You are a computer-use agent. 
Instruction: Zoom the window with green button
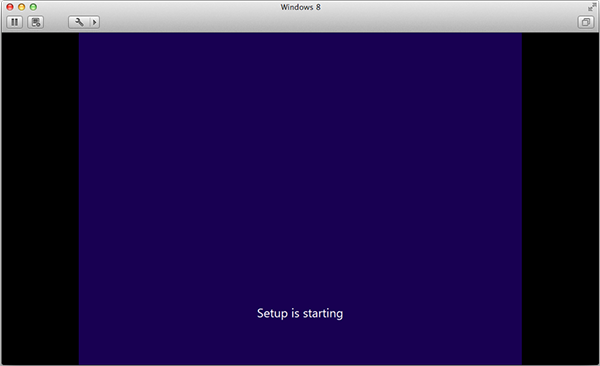[x=33, y=7]
